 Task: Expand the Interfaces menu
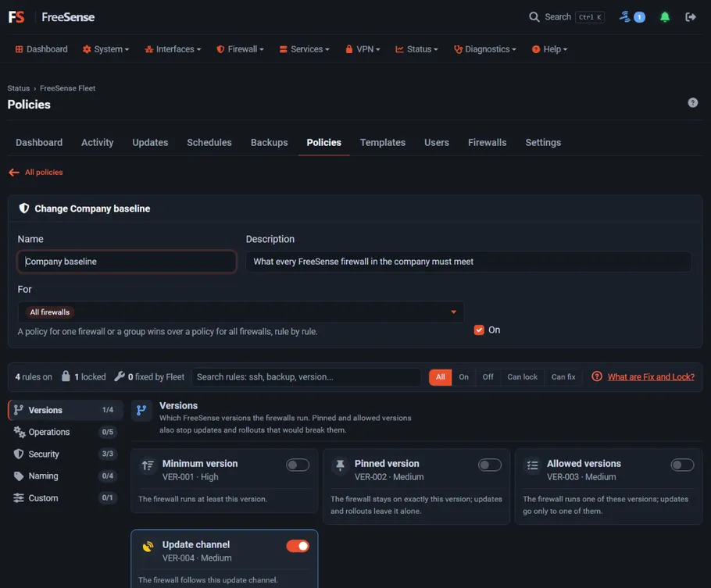coord(173,49)
